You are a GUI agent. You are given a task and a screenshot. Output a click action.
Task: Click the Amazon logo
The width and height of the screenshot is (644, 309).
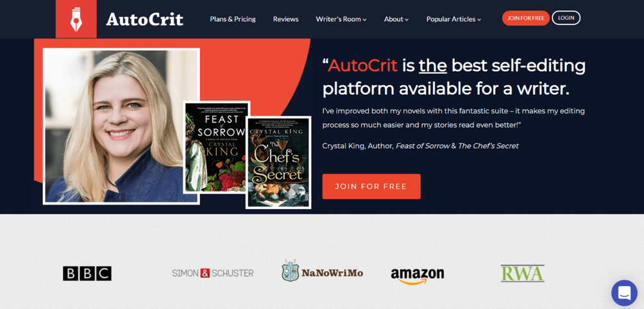[x=418, y=276]
